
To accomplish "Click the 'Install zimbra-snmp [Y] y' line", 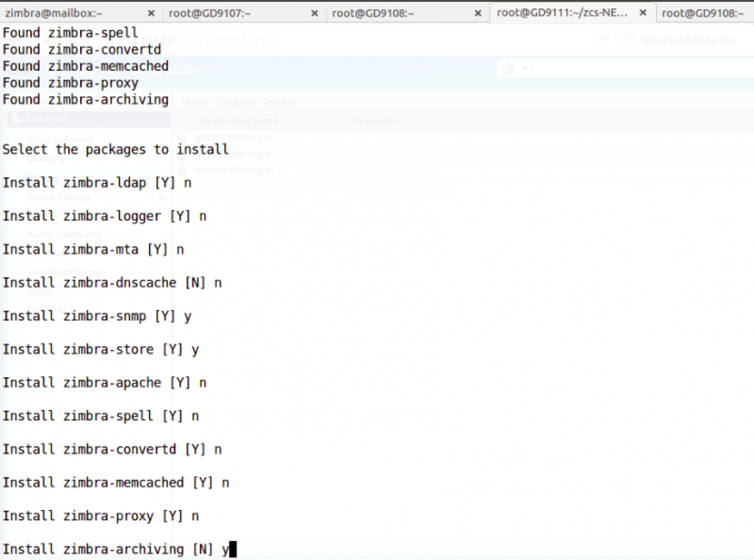I will coord(97,316).
